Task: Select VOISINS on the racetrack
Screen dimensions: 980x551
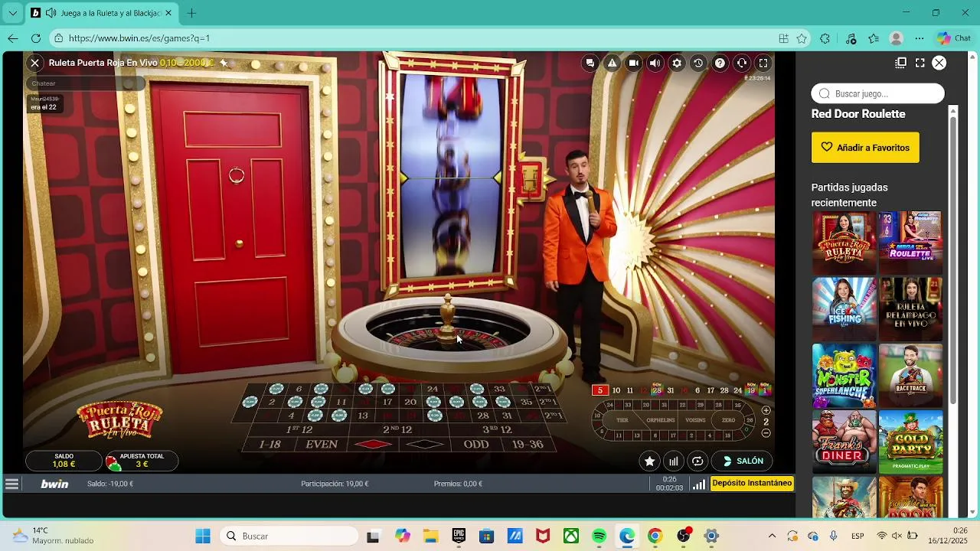Action: point(696,420)
